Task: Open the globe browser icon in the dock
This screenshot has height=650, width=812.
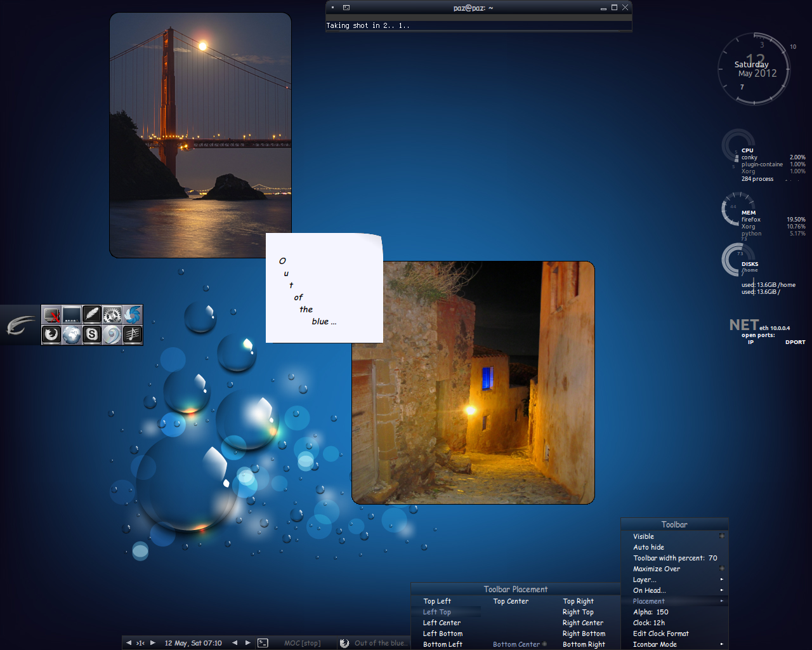Action: click(72, 335)
